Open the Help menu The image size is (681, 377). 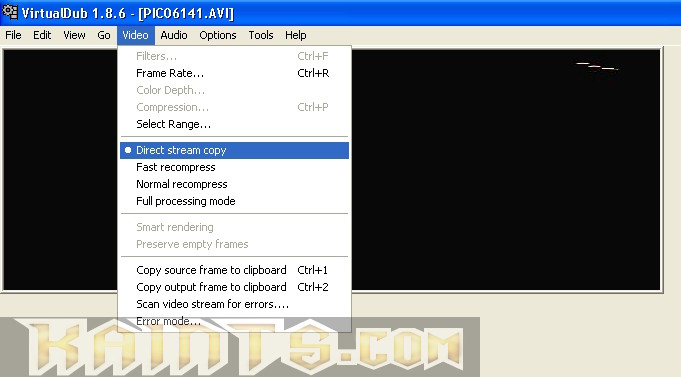296,35
